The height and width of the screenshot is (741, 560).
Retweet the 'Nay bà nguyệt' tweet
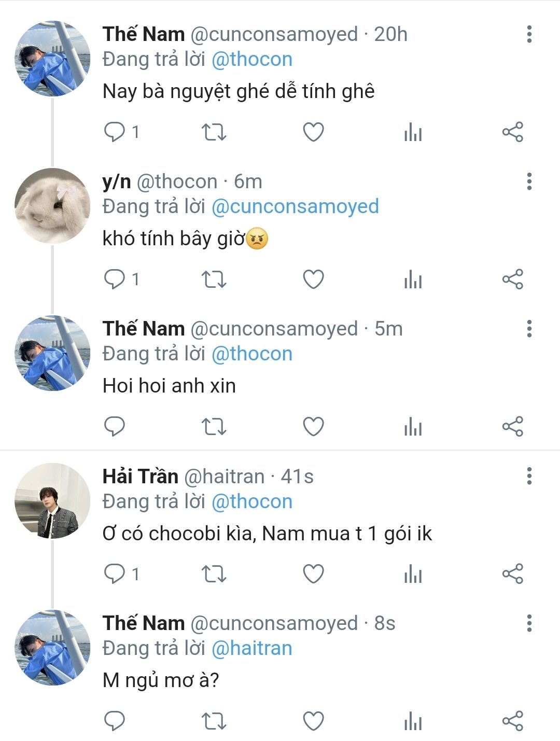coord(214,132)
